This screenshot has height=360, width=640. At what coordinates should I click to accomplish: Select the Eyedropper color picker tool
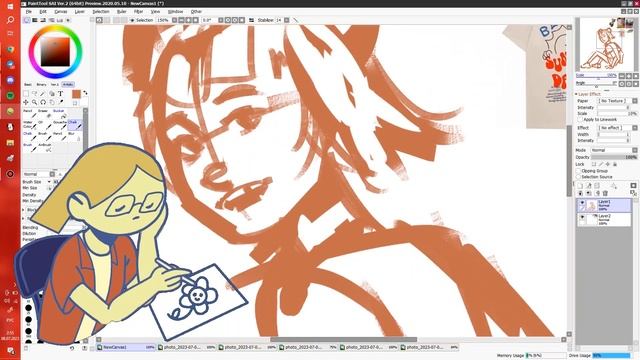pyautogui.click(x=60, y=102)
